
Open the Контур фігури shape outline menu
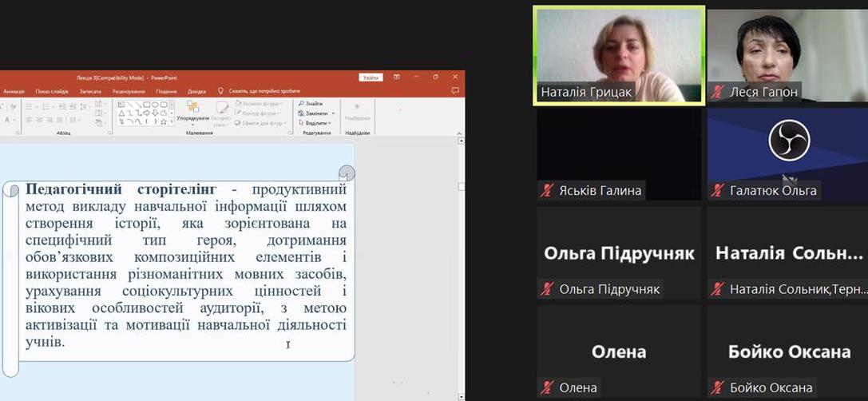point(257,113)
